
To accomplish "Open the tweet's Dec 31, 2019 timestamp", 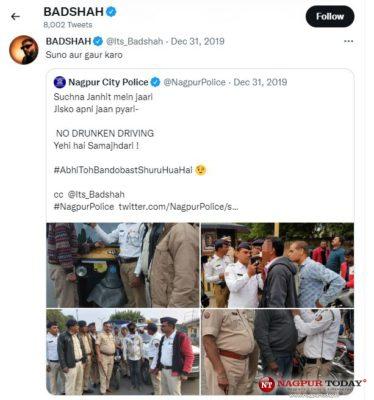I will (198, 41).
